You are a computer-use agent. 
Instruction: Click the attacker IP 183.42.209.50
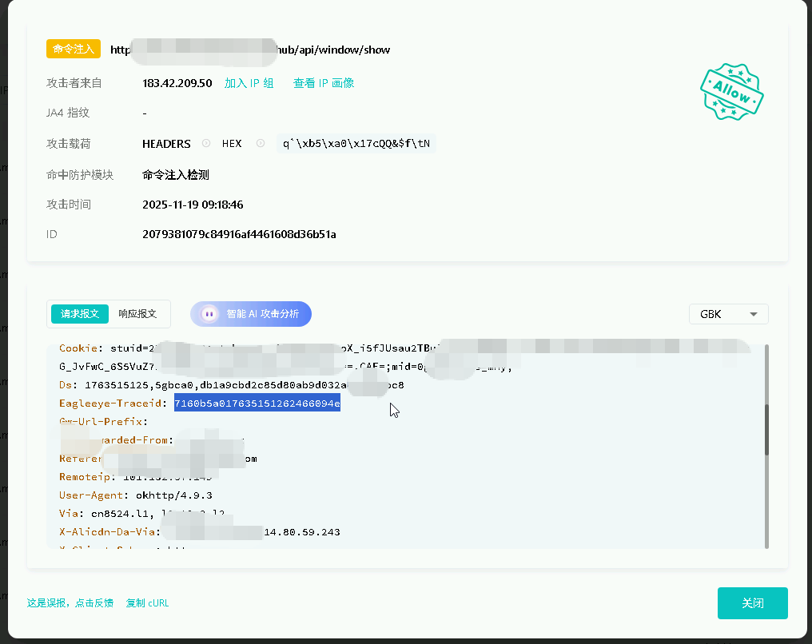pyautogui.click(x=177, y=83)
